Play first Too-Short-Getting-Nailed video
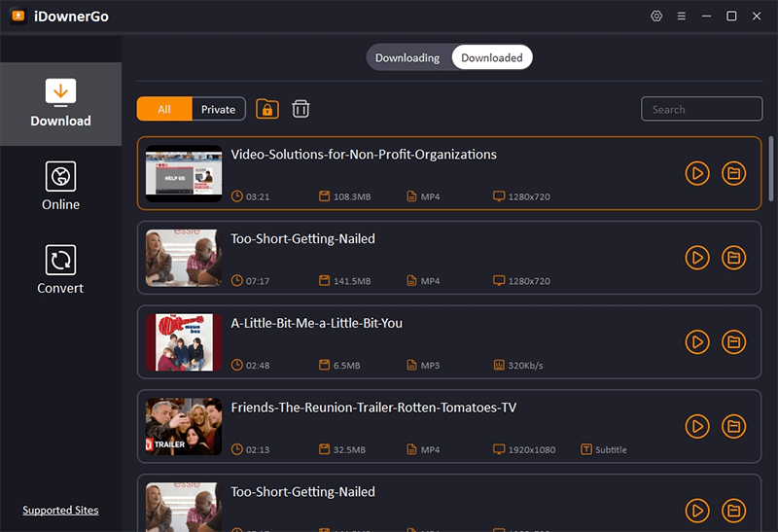Image resolution: width=778 pixels, height=532 pixels. tap(697, 258)
